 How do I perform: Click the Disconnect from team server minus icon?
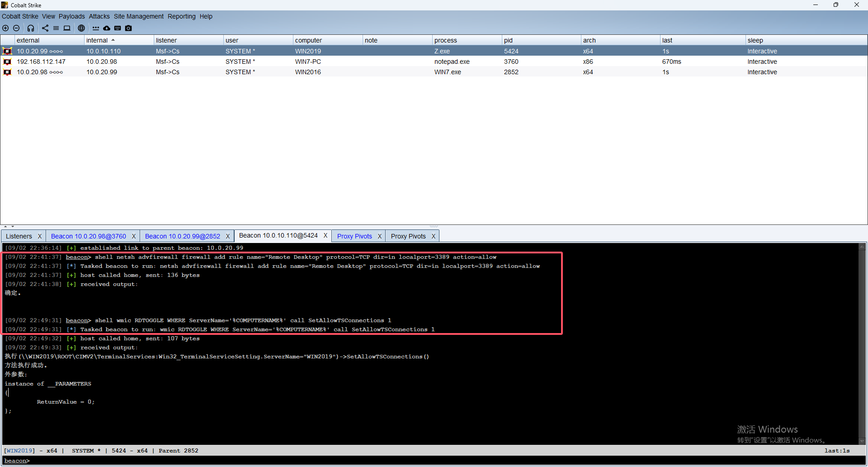tap(16, 28)
